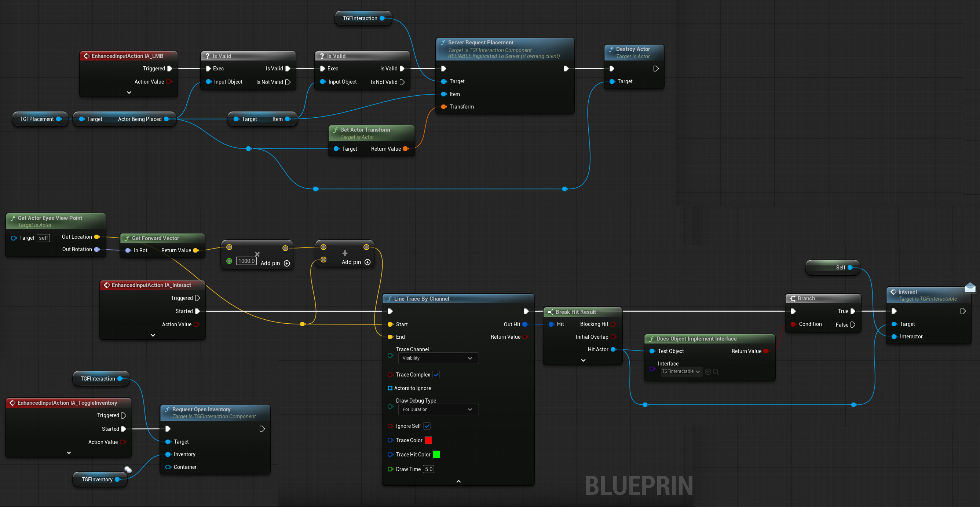Click the Break Hit Result node icon
Screen dimensions: 980x507
(x=550, y=312)
